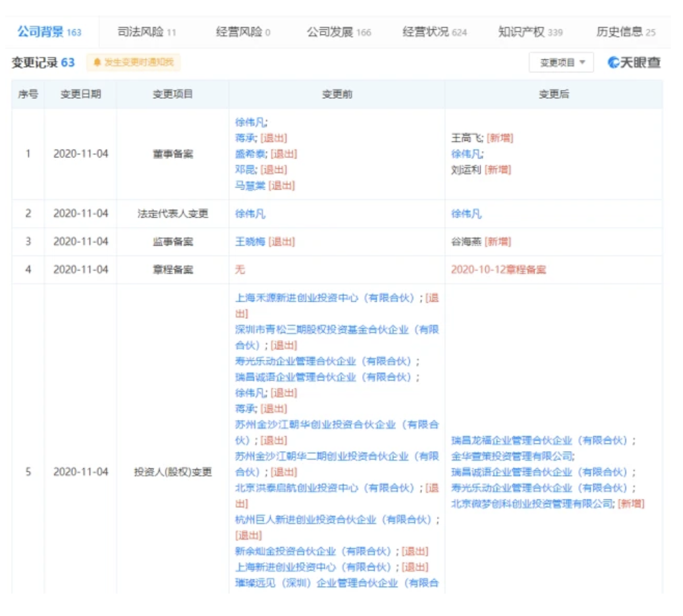The image size is (683, 616).
Task: Open 北京微梦创科创业投资管理有限公司 link
Action: [532, 504]
